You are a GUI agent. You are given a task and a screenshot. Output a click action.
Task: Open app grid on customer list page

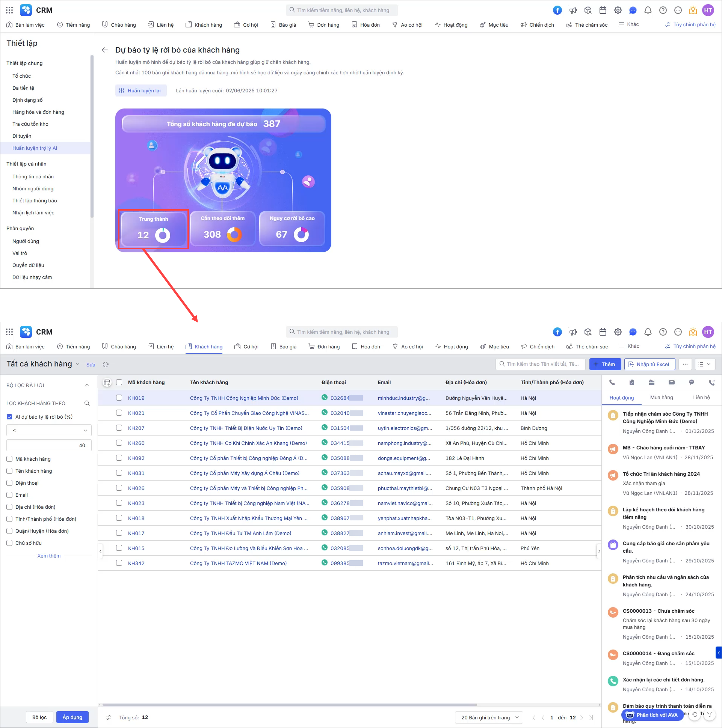pyautogui.click(x=9, y=332)
